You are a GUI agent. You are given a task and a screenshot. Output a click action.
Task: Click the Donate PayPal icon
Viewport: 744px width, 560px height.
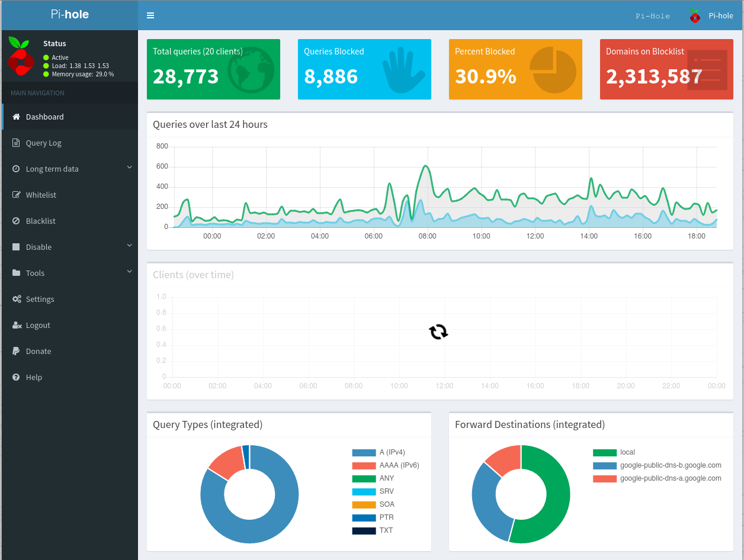point(17,351)
